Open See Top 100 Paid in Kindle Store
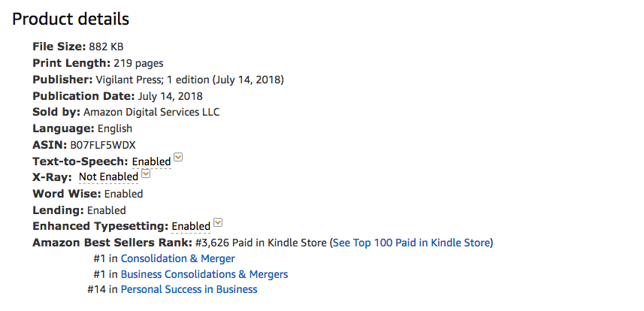The height and width of the screenshot is (311, 644). (411, 243)
